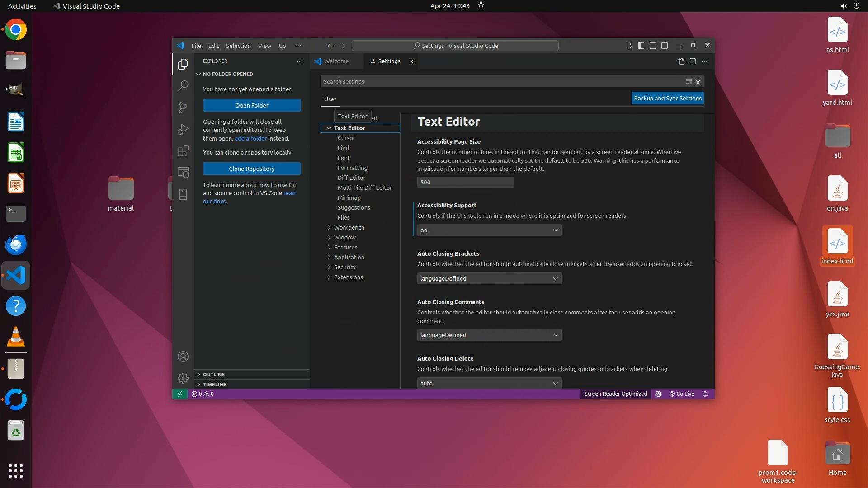Open Run and Debug view
Screen dimensions: 868x488
click(183, 129)
